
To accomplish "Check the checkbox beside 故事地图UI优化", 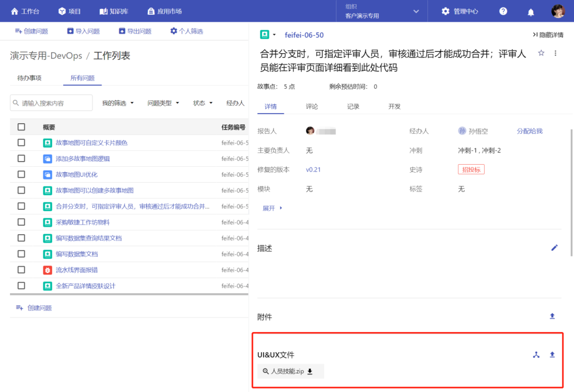I will pos(21,174).
